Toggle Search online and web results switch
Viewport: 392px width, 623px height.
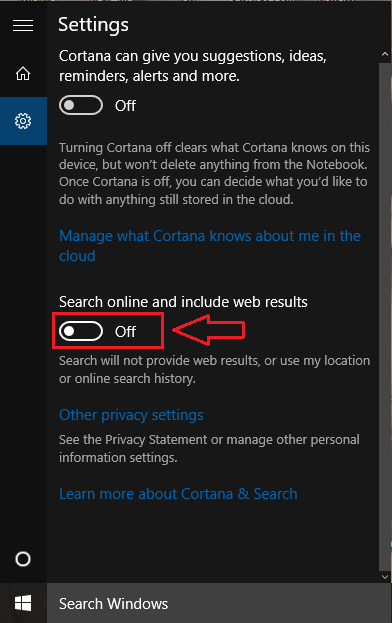(81, 331)
